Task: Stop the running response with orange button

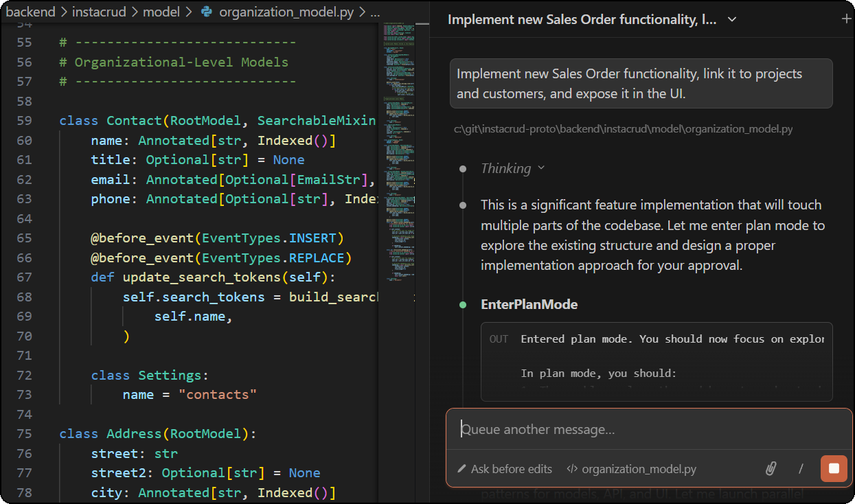Action: pyautogui.click(x=834, y=469)
